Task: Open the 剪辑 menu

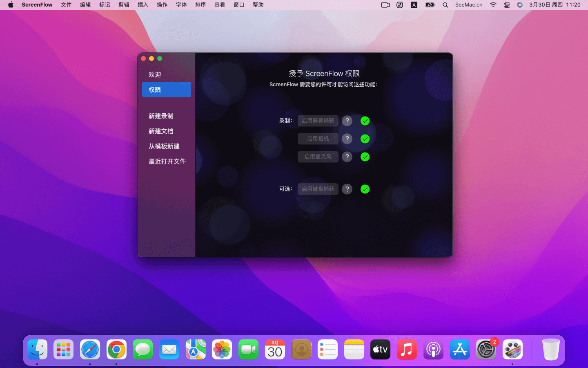Action: tap(124, 5)
